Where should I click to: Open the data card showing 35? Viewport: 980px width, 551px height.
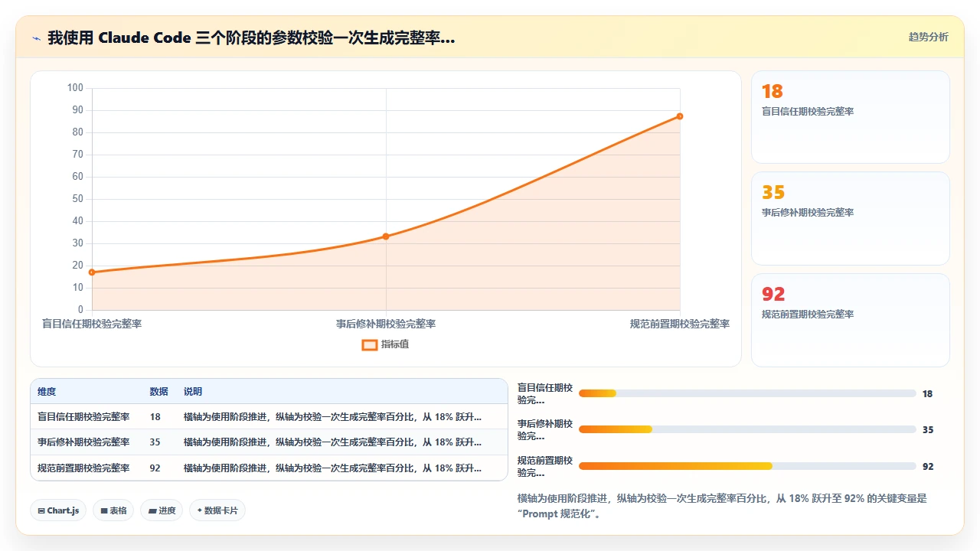coord(851,219)
